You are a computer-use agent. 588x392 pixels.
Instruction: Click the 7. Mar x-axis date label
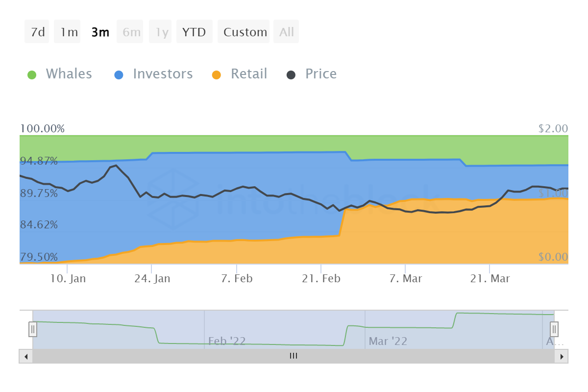[x=406, y=279]
